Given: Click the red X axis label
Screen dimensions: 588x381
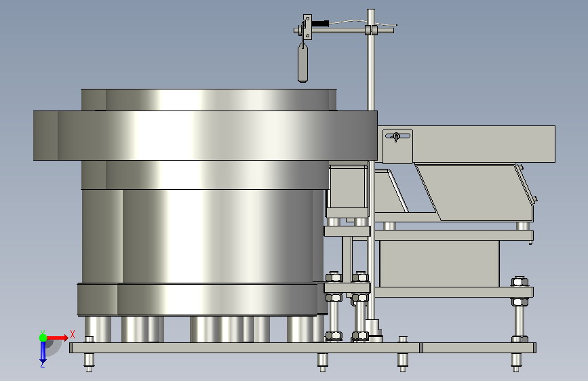Looking at the screenshot, I should (x=73, y=334).
